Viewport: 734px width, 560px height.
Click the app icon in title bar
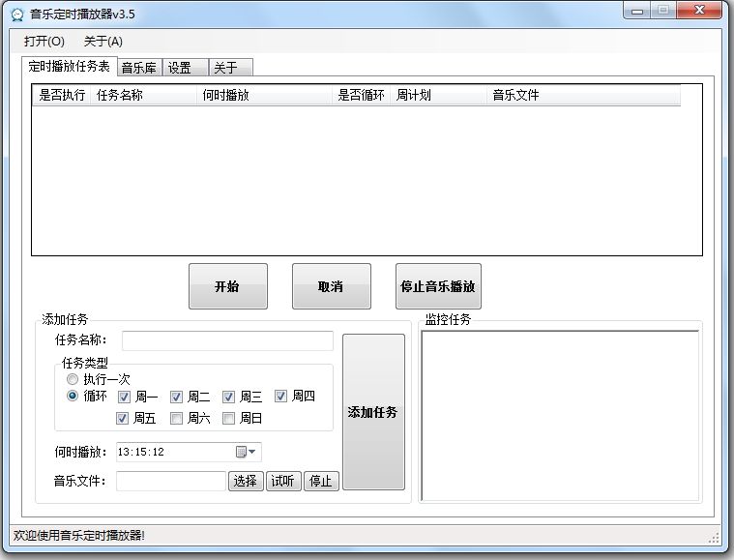17,15
